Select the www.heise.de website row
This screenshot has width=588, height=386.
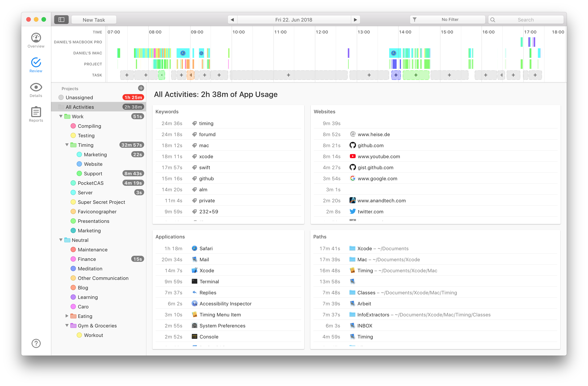[435, 134]
